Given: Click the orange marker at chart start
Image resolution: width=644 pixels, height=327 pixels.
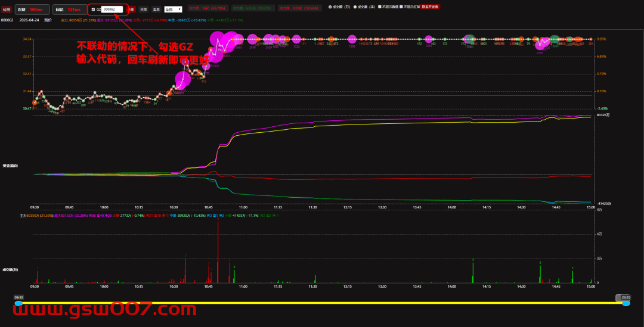Looking at the screenshot, I should pyautogui.click(x=35, y=103).
